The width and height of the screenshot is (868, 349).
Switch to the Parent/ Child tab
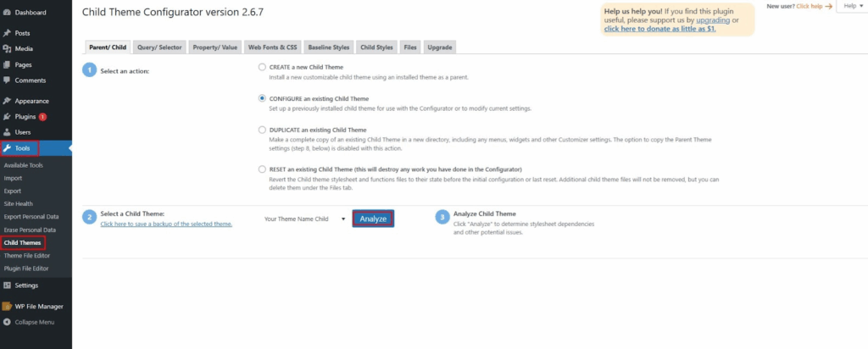(108, 47)
